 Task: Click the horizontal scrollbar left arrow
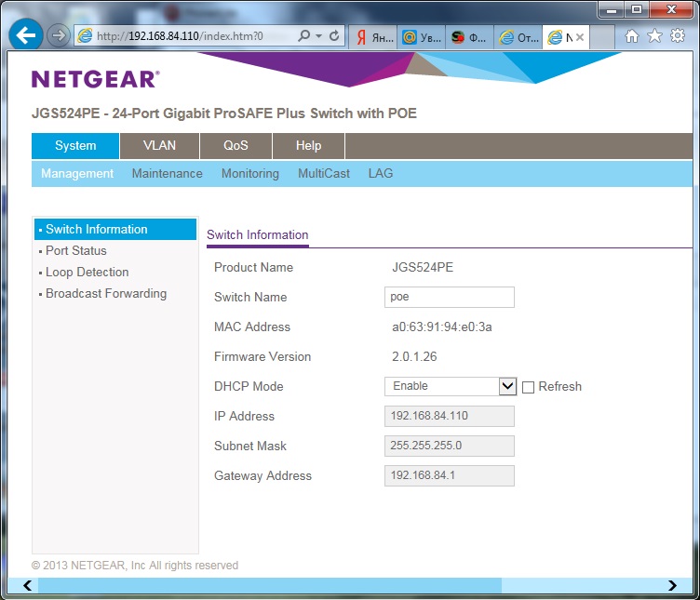(27, 585)
